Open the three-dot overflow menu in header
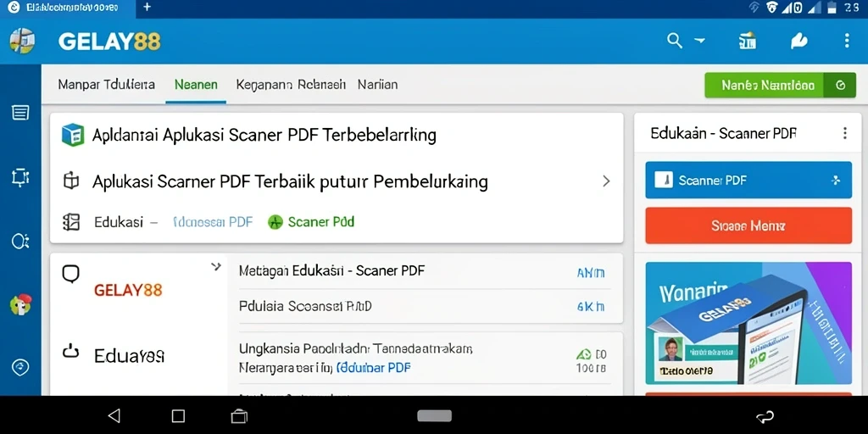The width and height of the screenshot is (868, 434). pyautogui.click(x=847, y=41)
